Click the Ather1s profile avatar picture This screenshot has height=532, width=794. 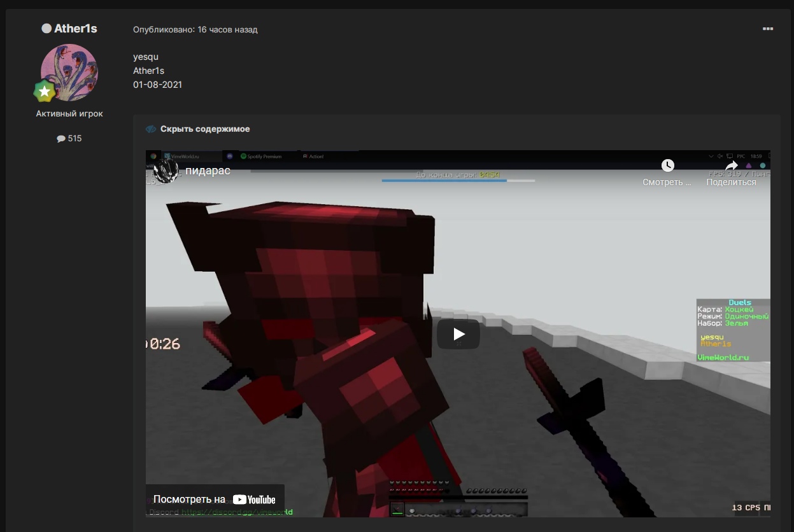(69, 73)
